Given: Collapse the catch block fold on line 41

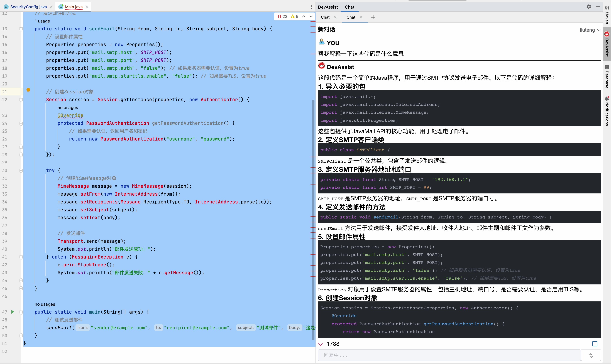Looking at the screenshot, I should pyautogui.click(x=21, y=257).
